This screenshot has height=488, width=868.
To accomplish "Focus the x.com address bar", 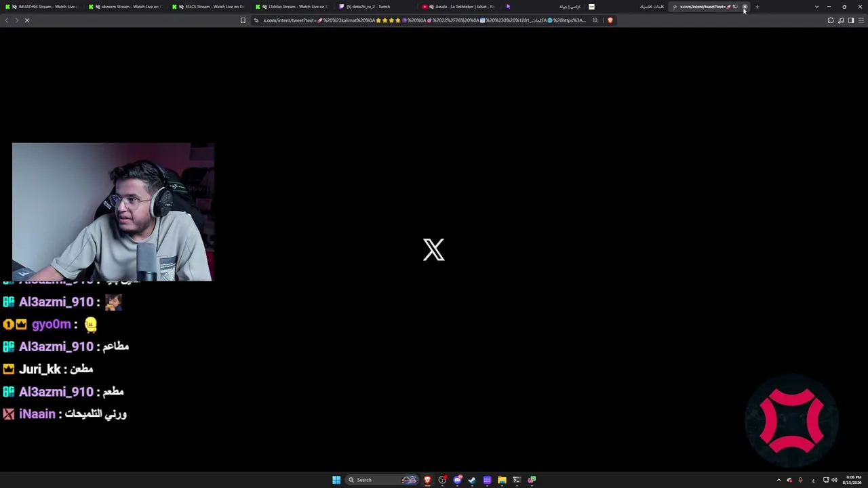I will click(425, 20).
